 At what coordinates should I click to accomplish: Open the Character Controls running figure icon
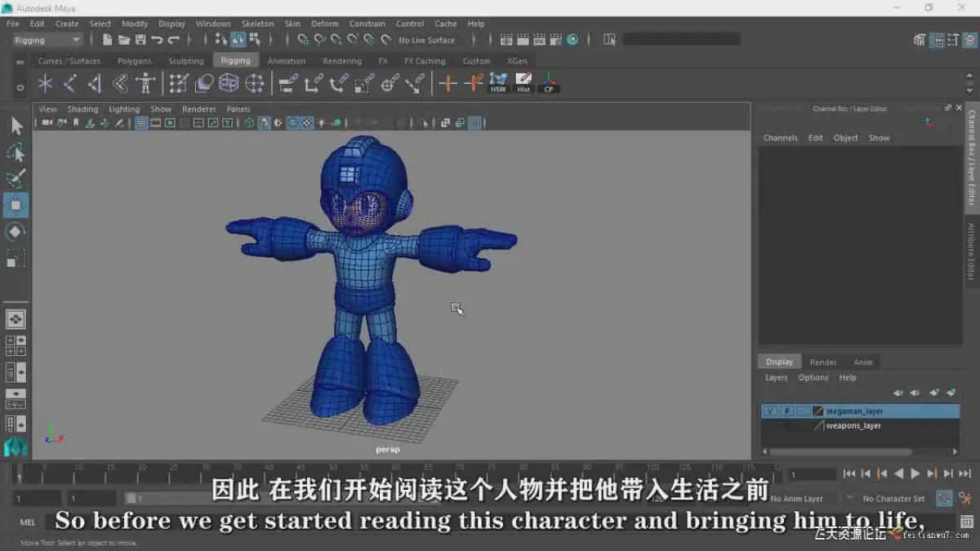pos(967,498)
